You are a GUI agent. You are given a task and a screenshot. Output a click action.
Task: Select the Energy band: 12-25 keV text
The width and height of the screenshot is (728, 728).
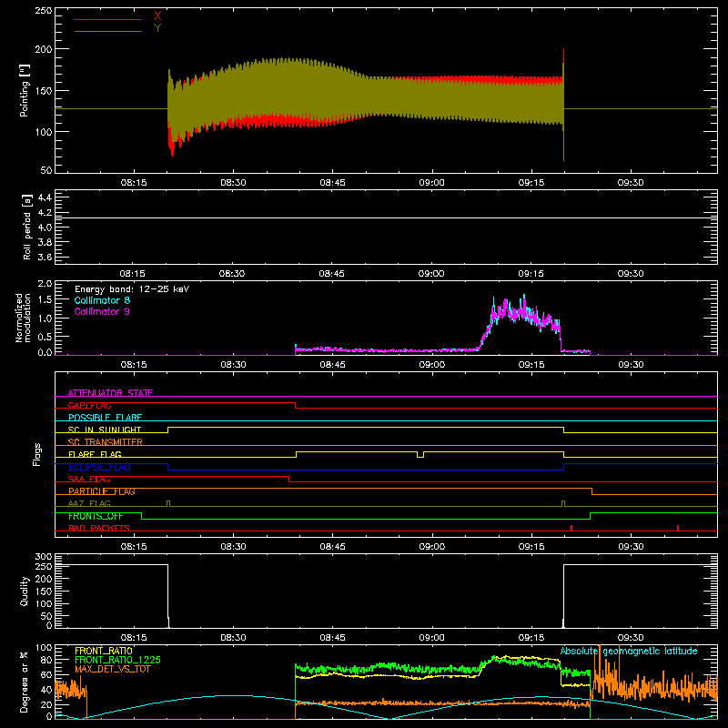132,289
